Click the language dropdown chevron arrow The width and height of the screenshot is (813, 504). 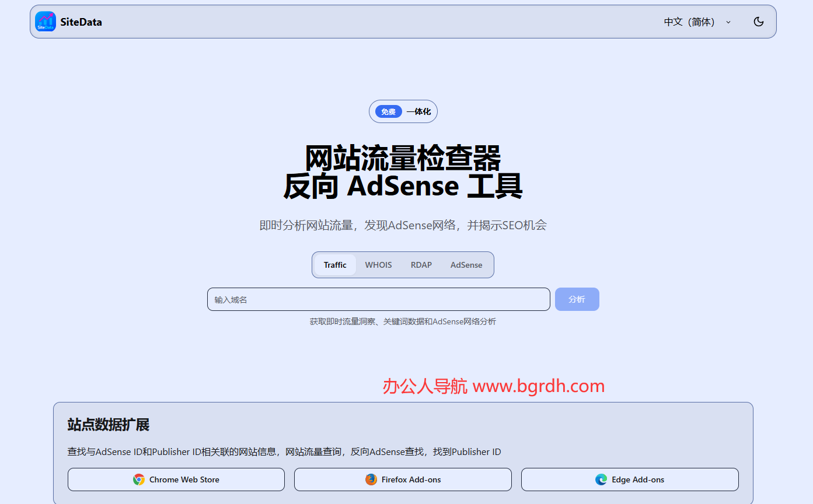click(x=728, y=22)
